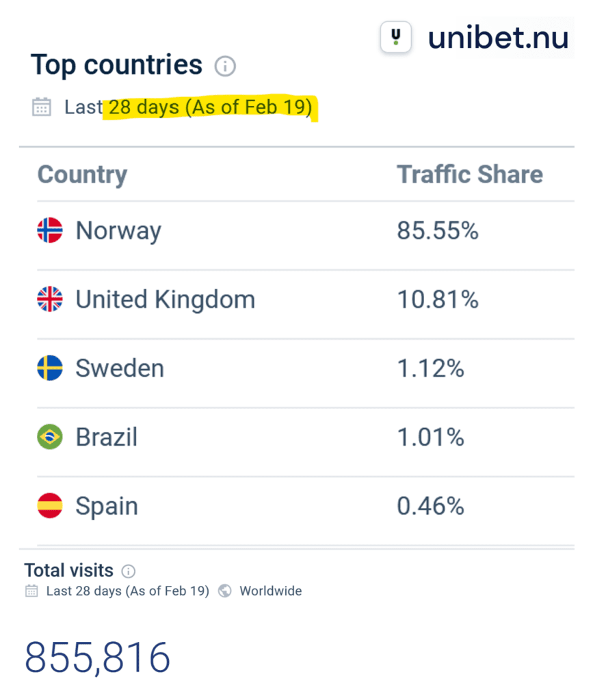Select the Total visits section heading
The image size is (593, 700).
(x=68, y=570)
